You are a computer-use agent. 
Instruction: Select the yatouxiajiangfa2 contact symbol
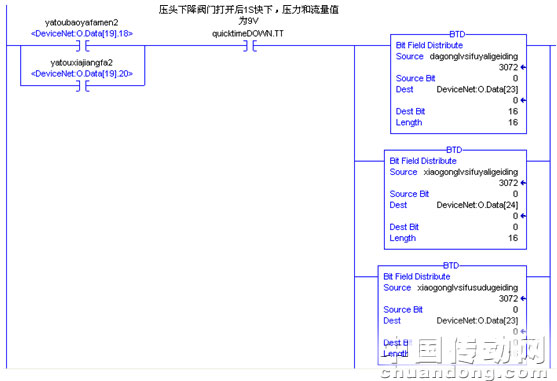82,86
